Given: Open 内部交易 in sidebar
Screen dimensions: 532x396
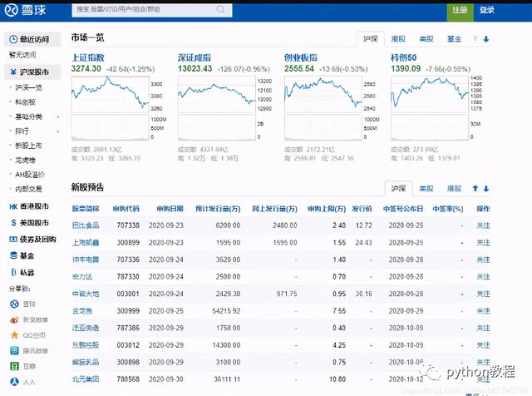Looking at the screenshot, I should [x=28, y=189].
